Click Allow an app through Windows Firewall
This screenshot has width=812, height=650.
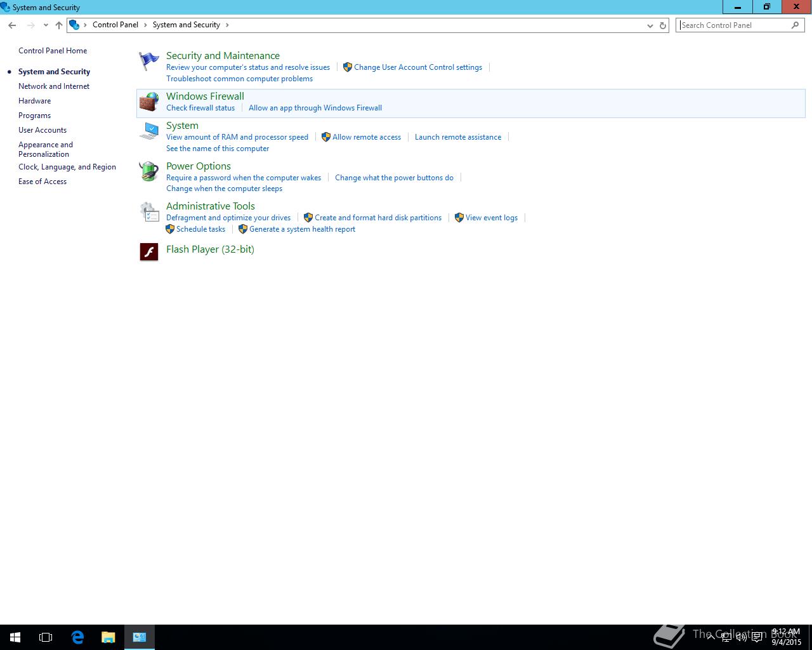315,108
